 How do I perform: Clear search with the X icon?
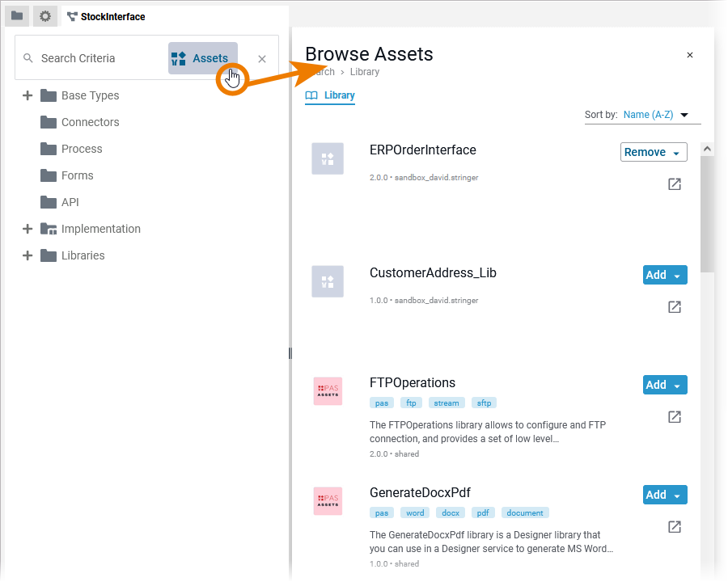point(262,58)
